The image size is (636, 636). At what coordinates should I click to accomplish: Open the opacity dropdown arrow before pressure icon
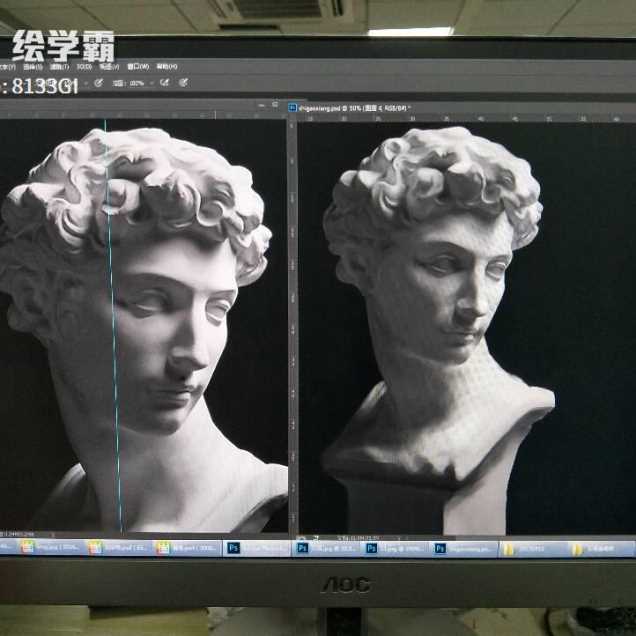[x=86, y=84]
